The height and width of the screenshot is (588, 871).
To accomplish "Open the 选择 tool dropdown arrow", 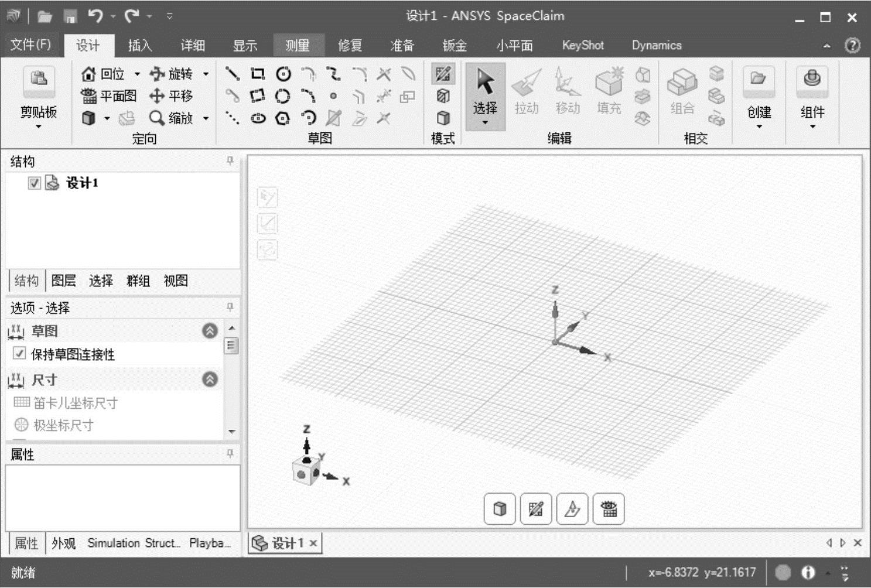I will click(x=485, y=122).
